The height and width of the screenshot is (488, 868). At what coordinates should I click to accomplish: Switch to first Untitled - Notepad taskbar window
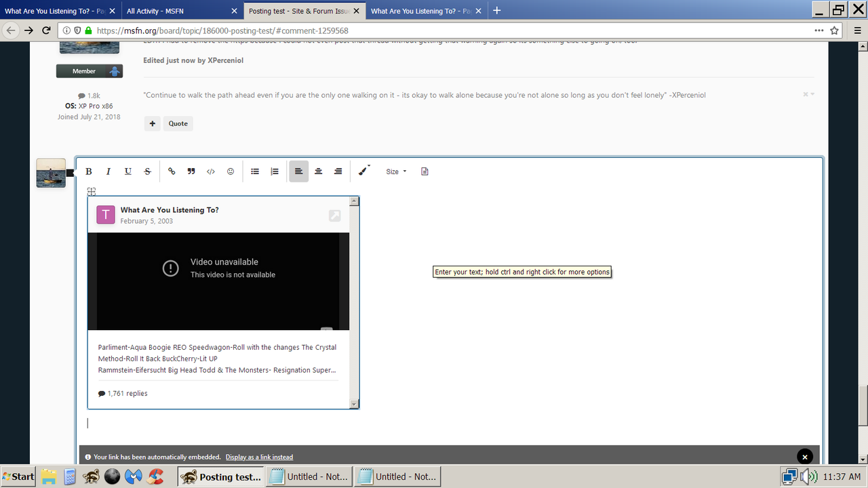click(310, 476)
